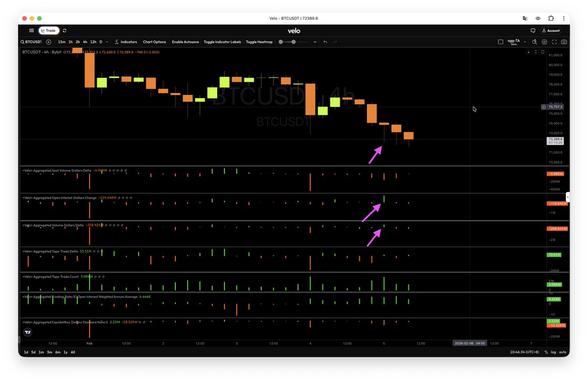
Task: Take a chart snapshot with camera icon
Action: click(564, 42)
